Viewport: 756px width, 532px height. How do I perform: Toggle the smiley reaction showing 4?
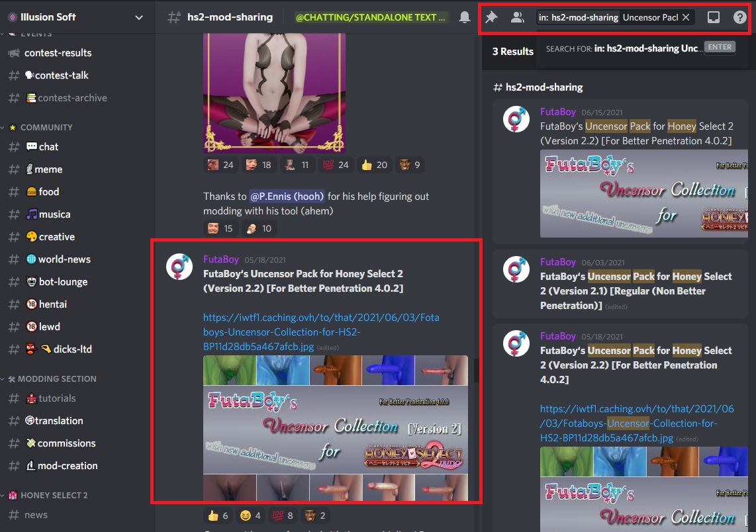tap(251, 515)
